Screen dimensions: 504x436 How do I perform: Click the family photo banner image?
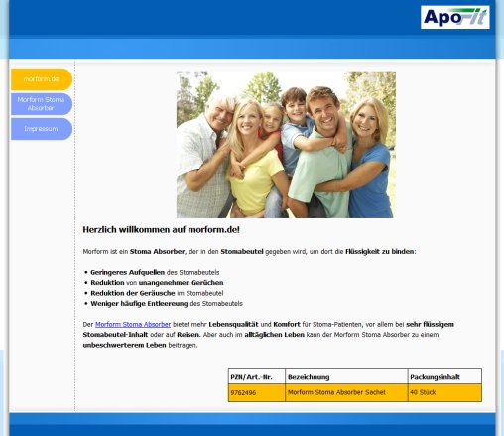click(x=286, y=144)
